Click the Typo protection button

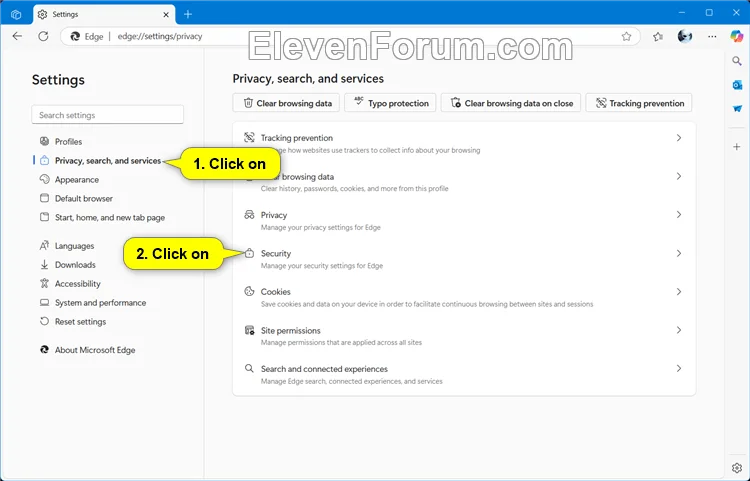(x=390, y=103)
